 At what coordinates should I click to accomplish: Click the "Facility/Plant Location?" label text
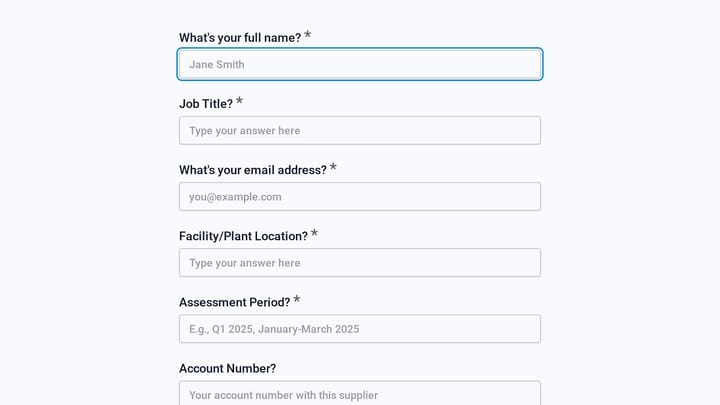tap(243, 236)
